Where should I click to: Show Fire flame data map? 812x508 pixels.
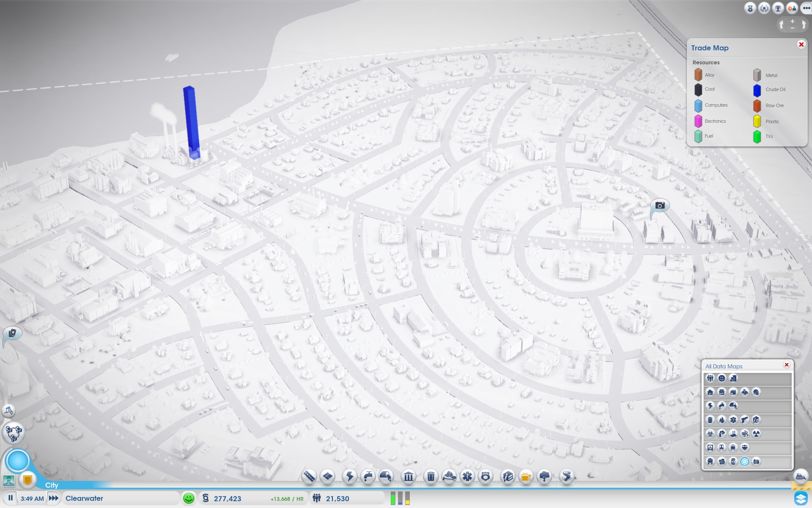tap(721, 420)
